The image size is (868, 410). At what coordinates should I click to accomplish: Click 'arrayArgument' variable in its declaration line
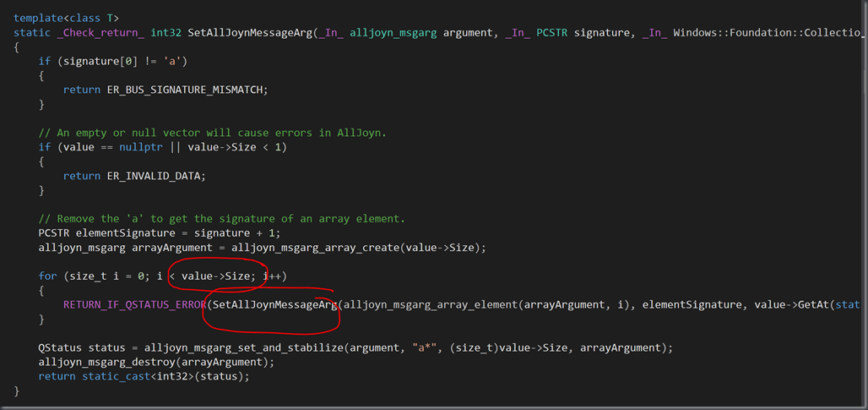(x=172, y=248)
